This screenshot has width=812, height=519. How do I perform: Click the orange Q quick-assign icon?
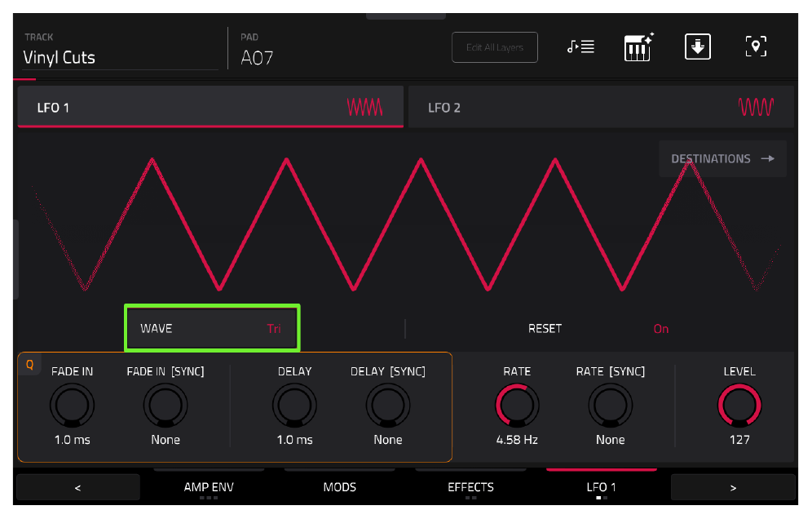coord(29,365)
